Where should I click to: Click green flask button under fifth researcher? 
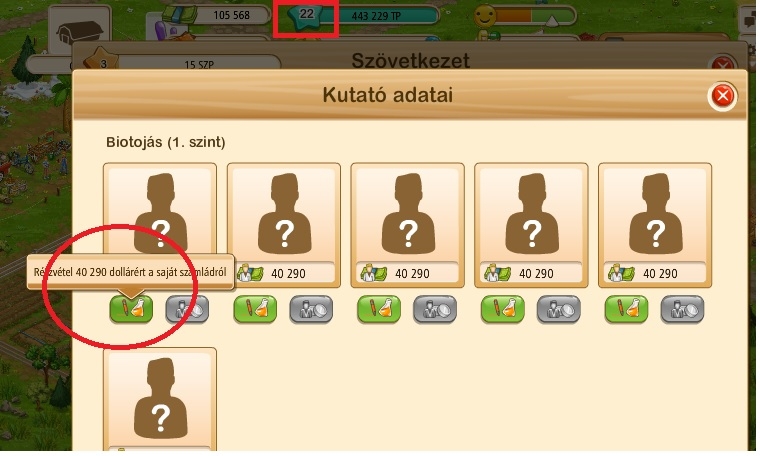[x=627, y=309]
